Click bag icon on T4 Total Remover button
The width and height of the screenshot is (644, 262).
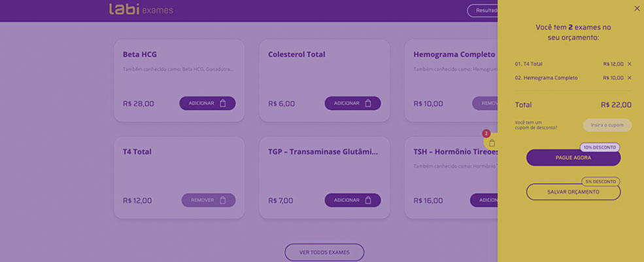coord(223,200)
